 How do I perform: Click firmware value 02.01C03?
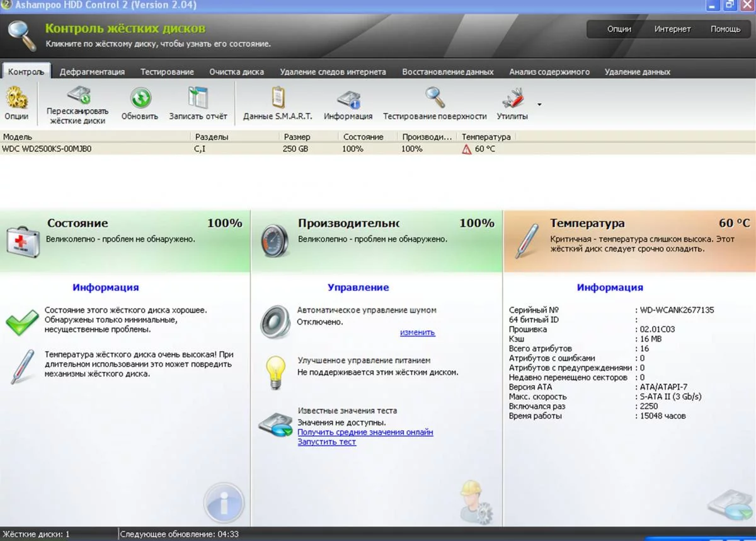point(657,329)
